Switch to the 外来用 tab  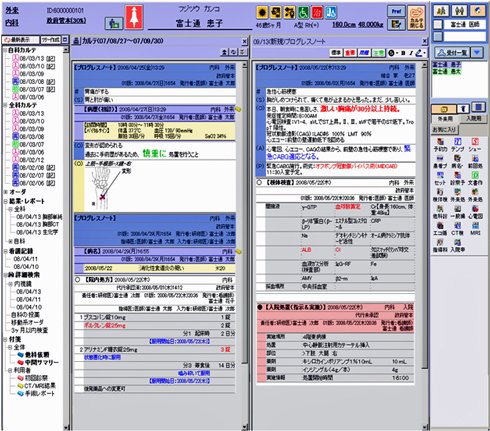(x=445, y=119)
